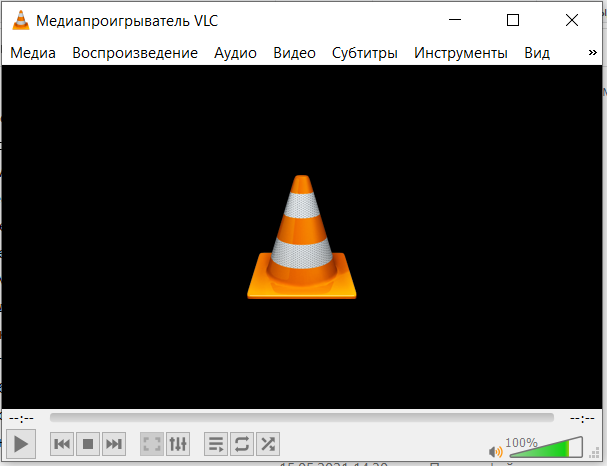The width and height of the screenshot is (607, 466).
Task: Open the Субтитры menu
Action: [x=365, y=53]
